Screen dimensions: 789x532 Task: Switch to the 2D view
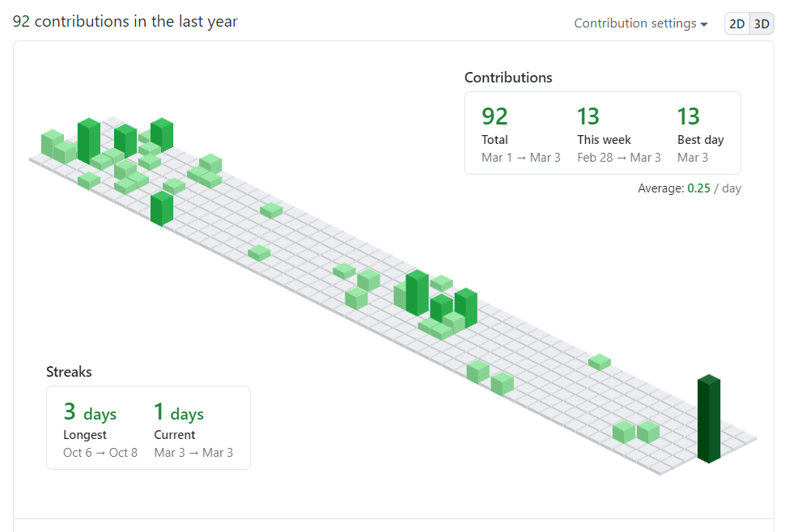(x=737, y=23)
